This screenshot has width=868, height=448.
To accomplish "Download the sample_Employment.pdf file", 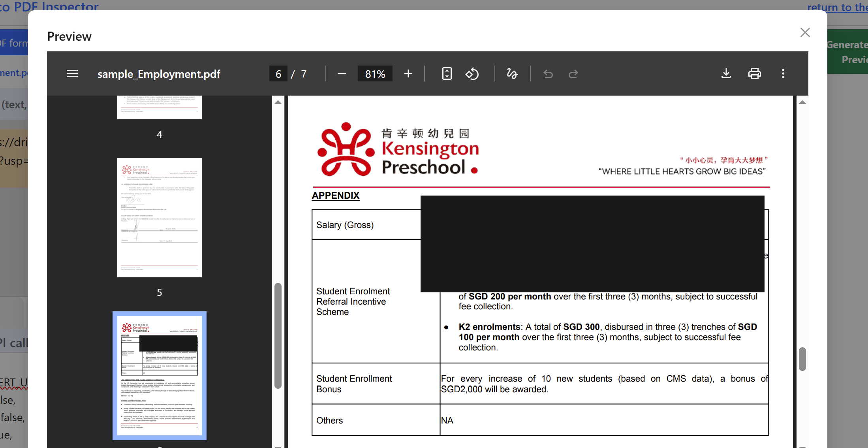I will point(726,74).
